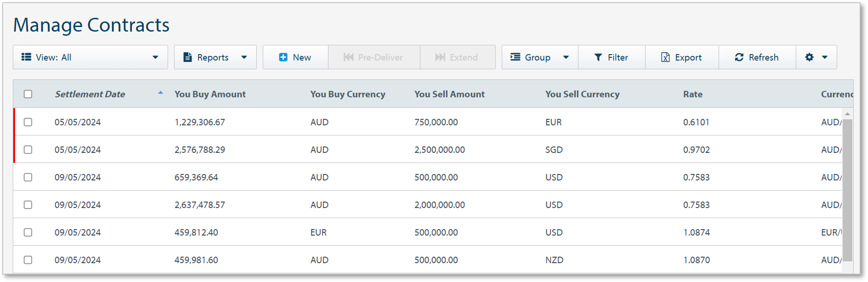Click the Filter funnel icon
The height and width of the screenshot is (282, 868).
point(598,57)
